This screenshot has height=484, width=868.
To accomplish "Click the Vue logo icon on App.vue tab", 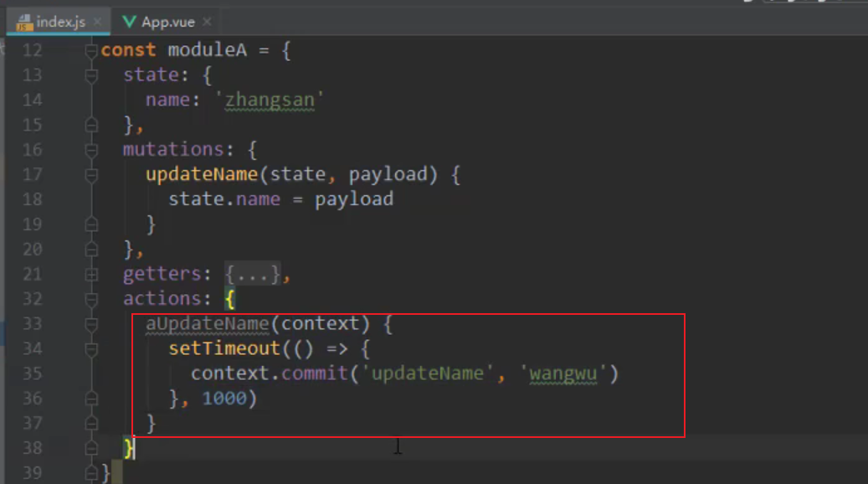I will (x=129, y=22).
